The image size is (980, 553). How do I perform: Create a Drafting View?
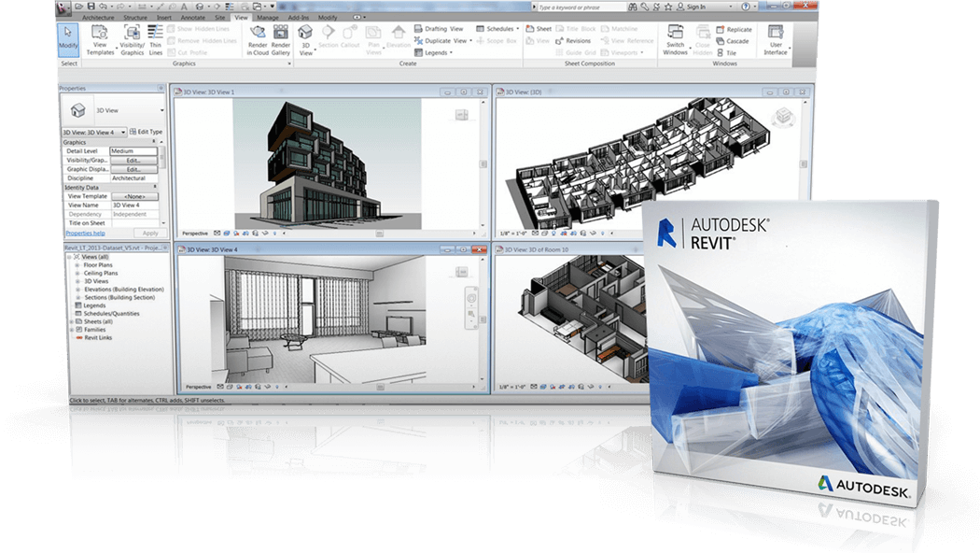[439, 29]
